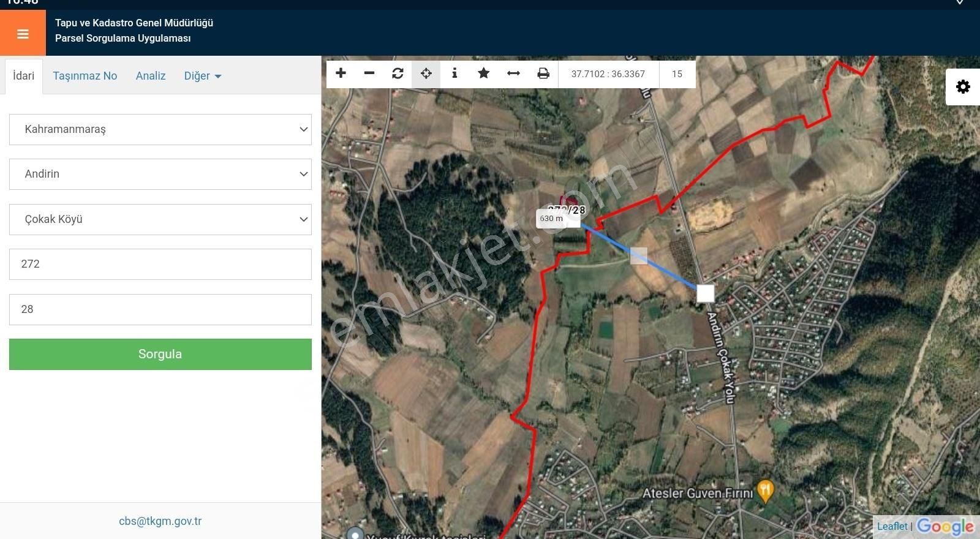Switch to the İdari tab
Image resolution: width=980 pixels, height=539 pixels.
[24, 76]
